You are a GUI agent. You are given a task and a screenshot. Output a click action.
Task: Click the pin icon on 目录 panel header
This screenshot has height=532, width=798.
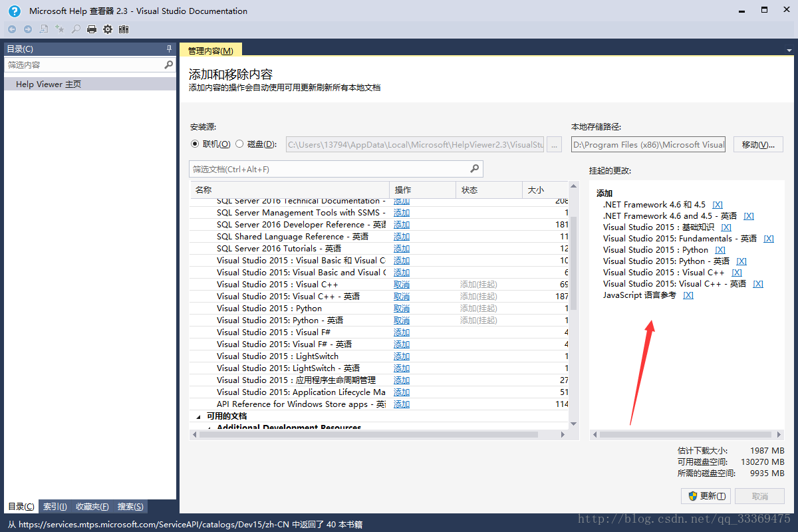click(x=170, y=49)
